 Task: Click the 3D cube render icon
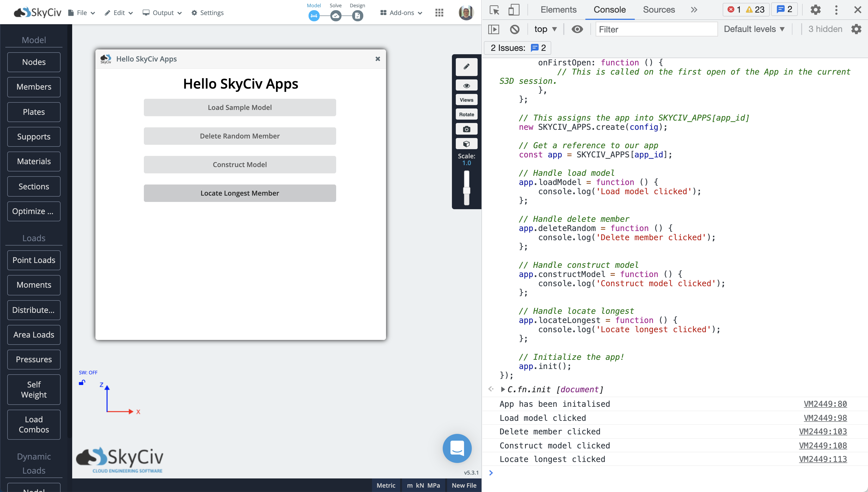click(x=466, y=144)
